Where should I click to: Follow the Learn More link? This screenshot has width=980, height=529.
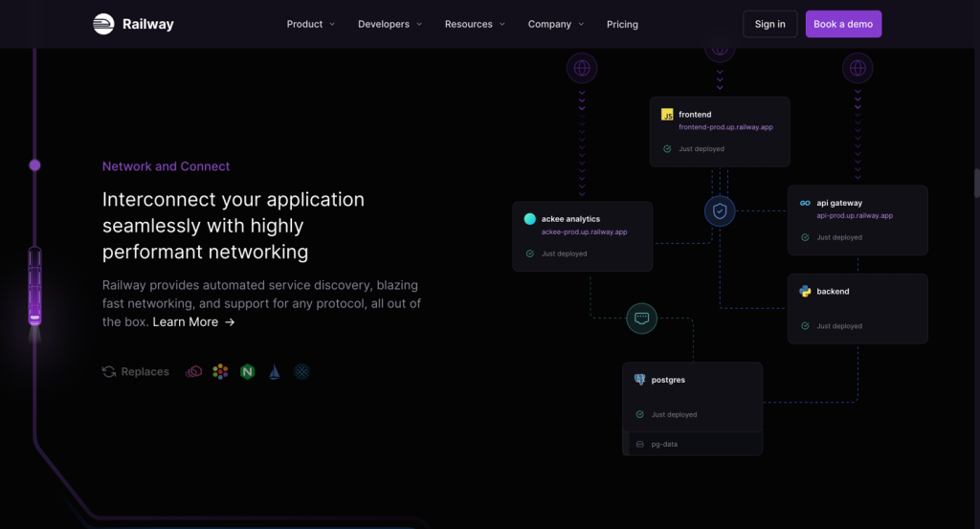point(193,321)
